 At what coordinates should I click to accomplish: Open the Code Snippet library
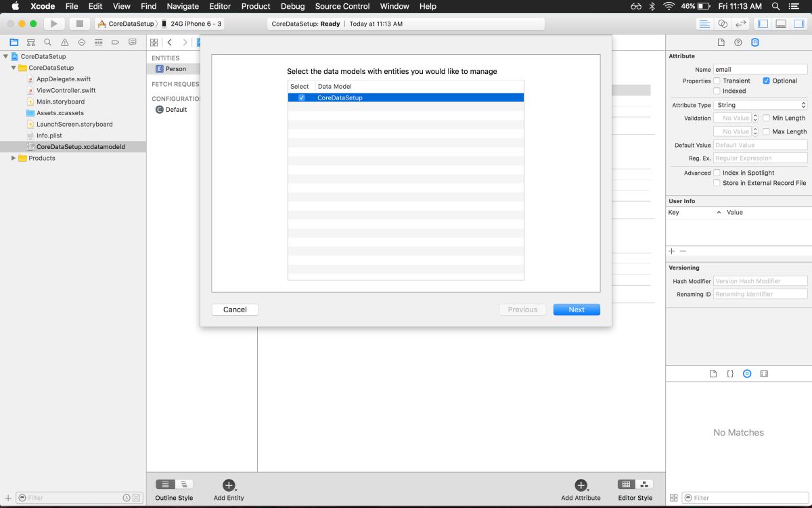point(730,374)
